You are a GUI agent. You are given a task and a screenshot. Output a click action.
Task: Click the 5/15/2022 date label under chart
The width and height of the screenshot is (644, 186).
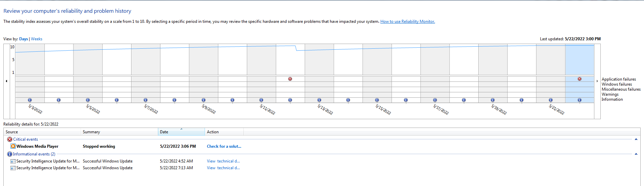383,109
